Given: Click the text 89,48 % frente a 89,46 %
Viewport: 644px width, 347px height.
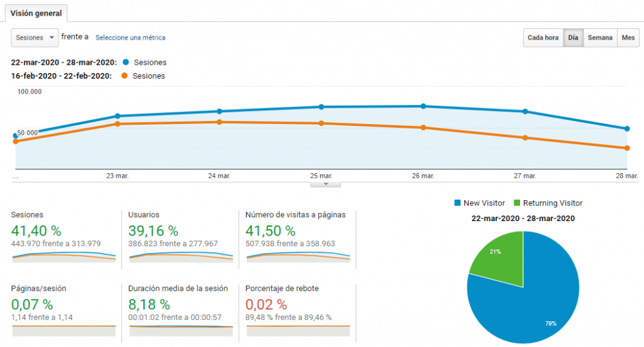Looking at the screenshot, I should (x=288, y=317).
